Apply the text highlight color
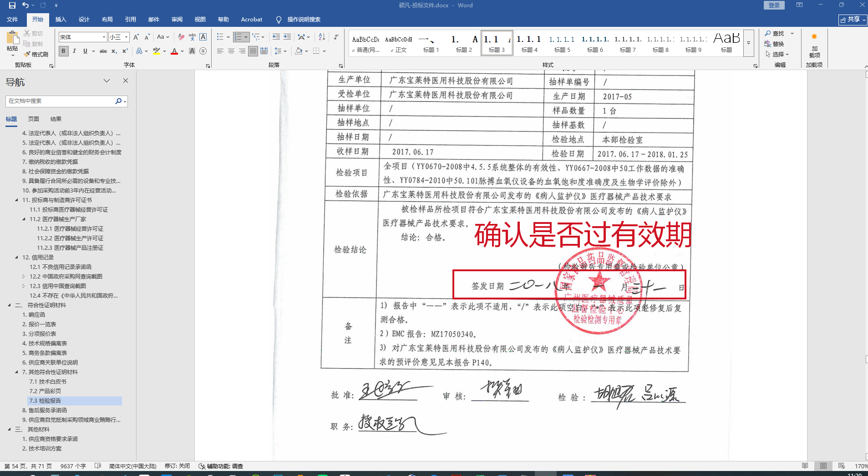The width and height of the screenshot is (868, 476). [157, 51]
